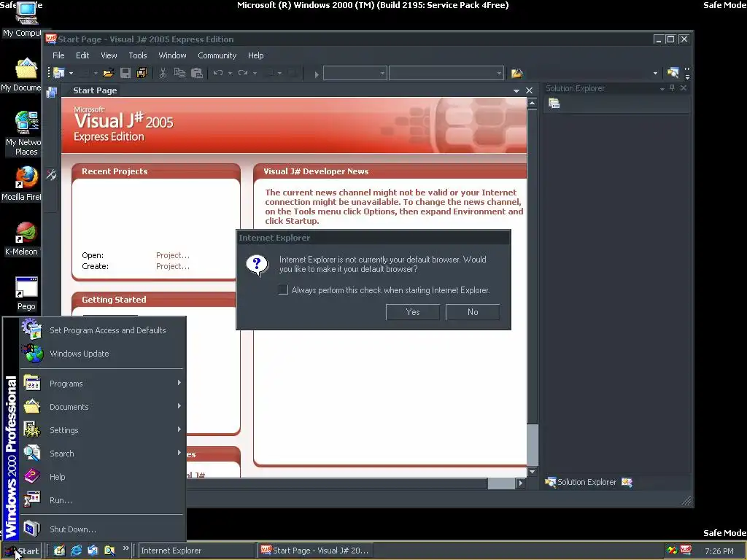The width and height of the screenshot is (747, 560).
Task: Open Search submenu in Start menu
Action: (x=102, y=453)
